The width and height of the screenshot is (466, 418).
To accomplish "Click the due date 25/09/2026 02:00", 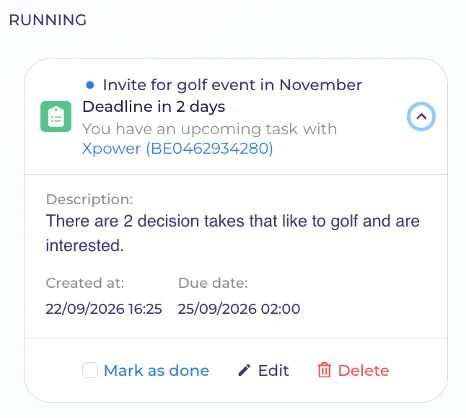I will tap(239, 309).
